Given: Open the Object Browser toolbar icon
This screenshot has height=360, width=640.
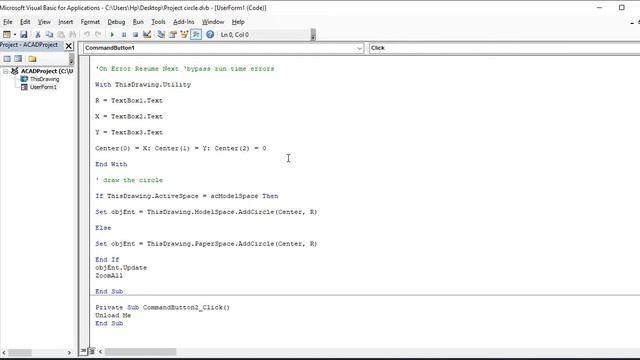Looking at the screenshot, I should pyautogui.click(x=184, y=35).
